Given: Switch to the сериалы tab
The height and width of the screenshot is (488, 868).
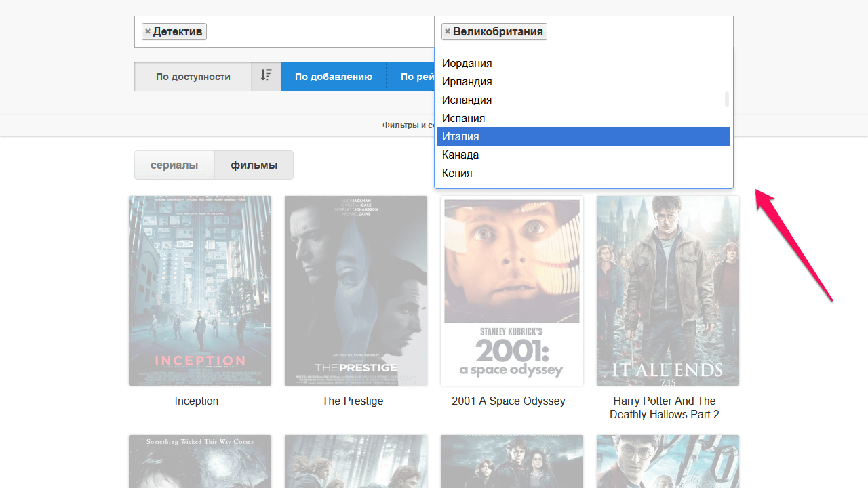Looking at the screenshot, I should pos(174,165).
